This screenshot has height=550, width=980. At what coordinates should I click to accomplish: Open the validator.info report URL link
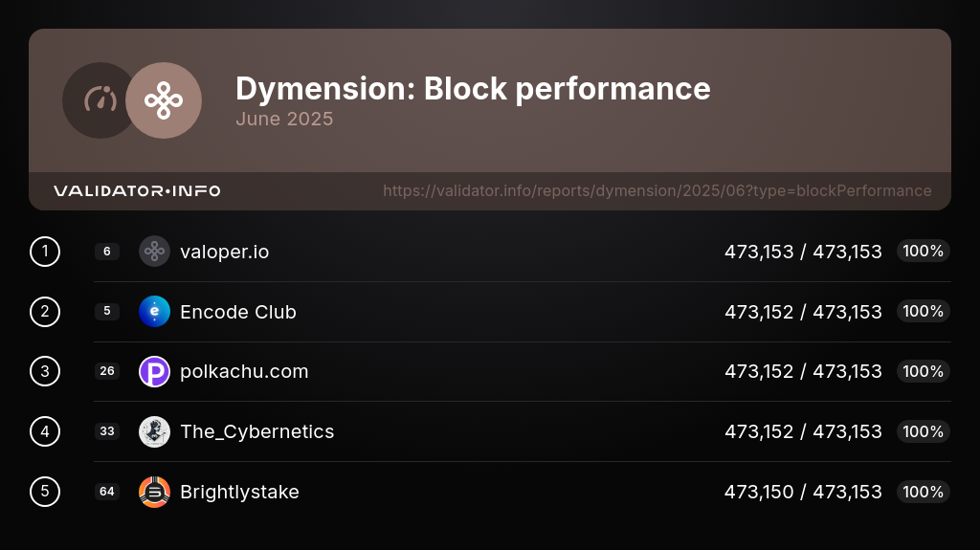pyautogui.click(x=657, y=191)
